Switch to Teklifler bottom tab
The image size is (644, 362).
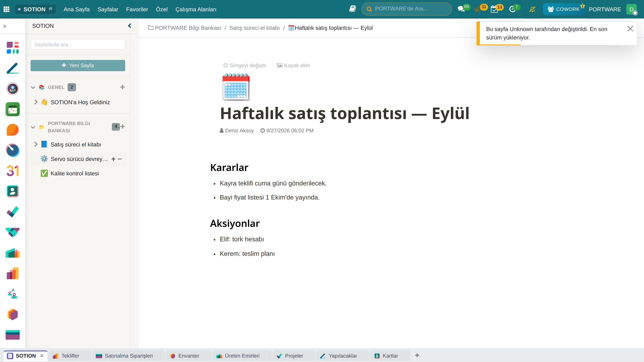70,356
